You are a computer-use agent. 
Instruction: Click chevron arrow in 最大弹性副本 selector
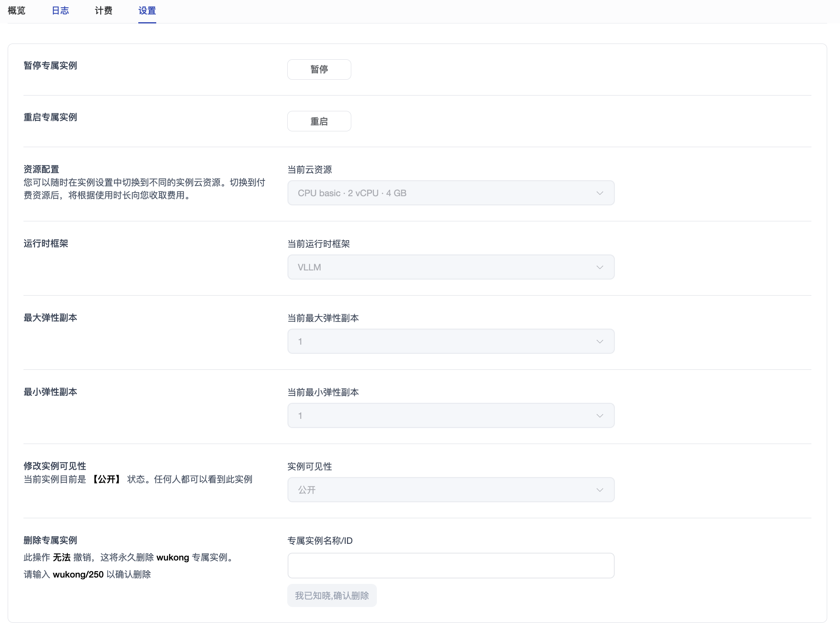tap(600, 342)
